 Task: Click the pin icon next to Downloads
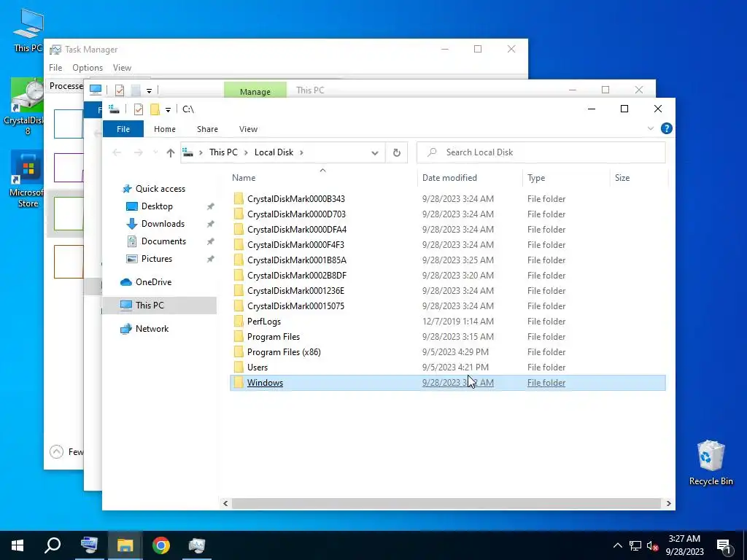[x=210, y=224]
